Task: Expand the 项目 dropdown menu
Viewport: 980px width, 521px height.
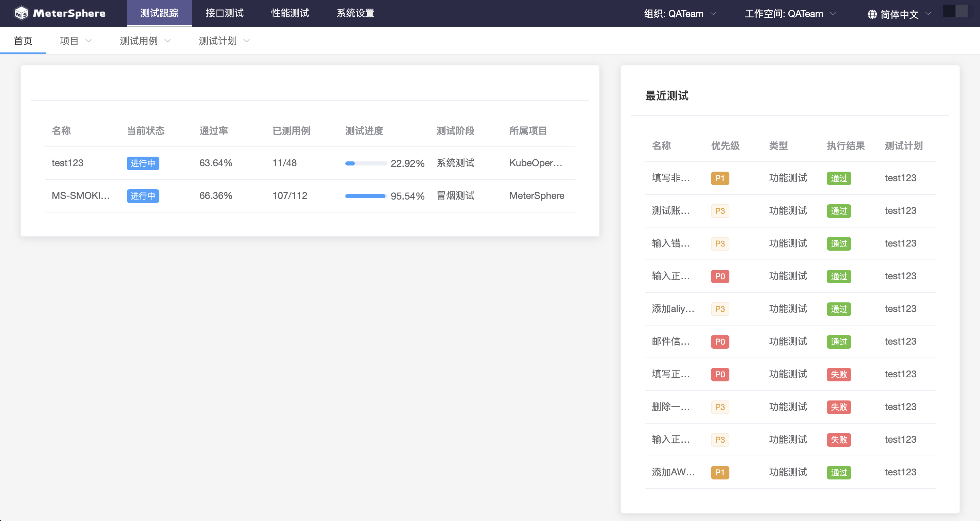Action: pos(76,41)
